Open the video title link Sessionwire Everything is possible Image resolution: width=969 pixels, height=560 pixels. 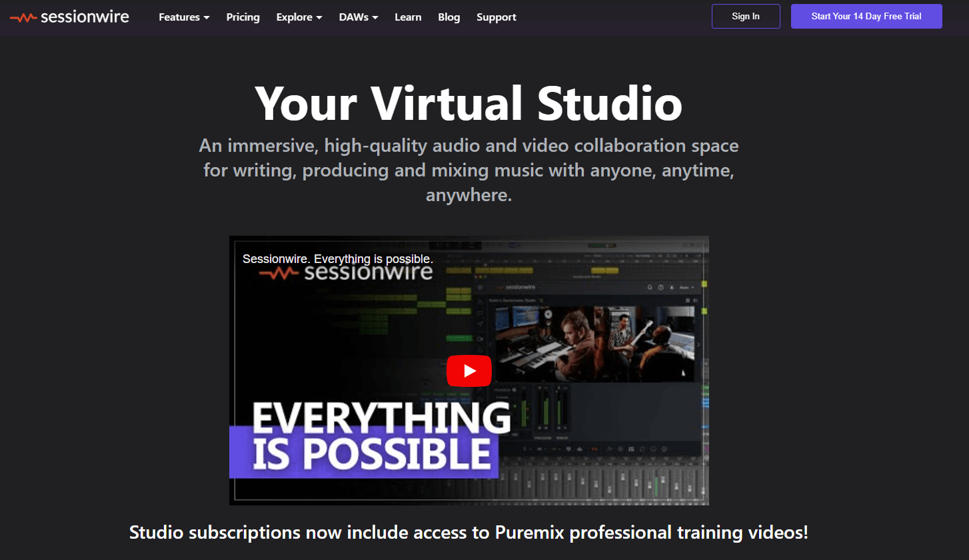coord(337,258)
